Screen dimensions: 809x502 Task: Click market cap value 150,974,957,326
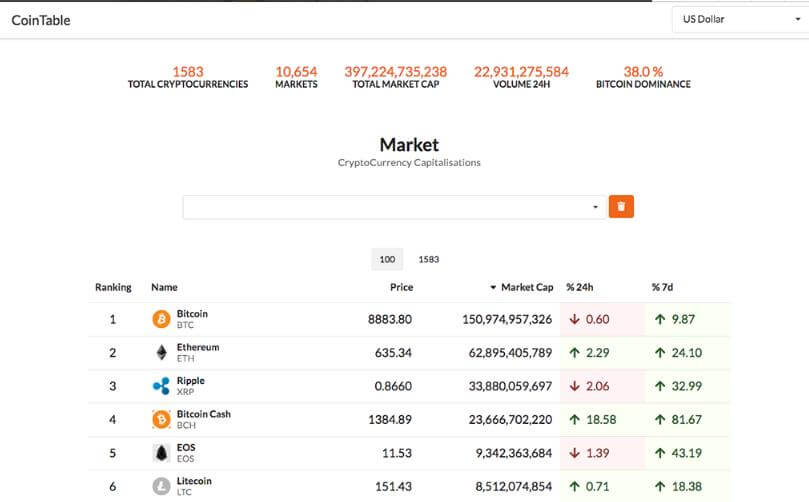click(507, 319)
